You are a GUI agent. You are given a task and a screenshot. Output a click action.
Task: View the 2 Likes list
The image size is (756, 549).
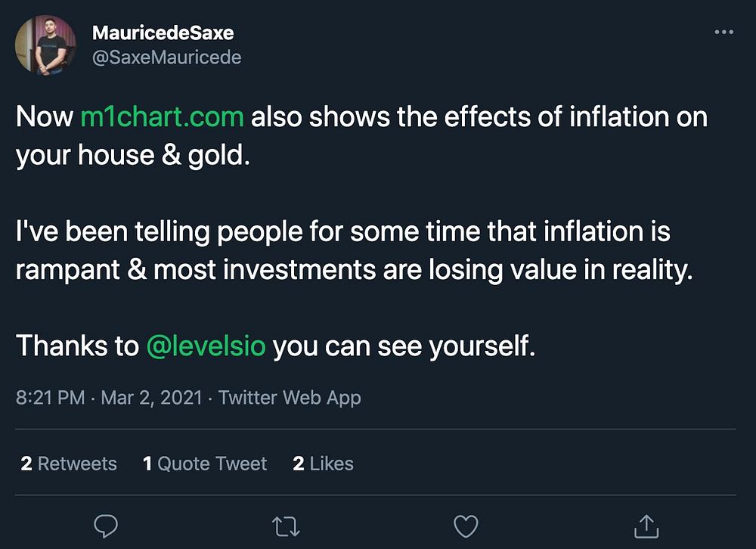(323, 464)
